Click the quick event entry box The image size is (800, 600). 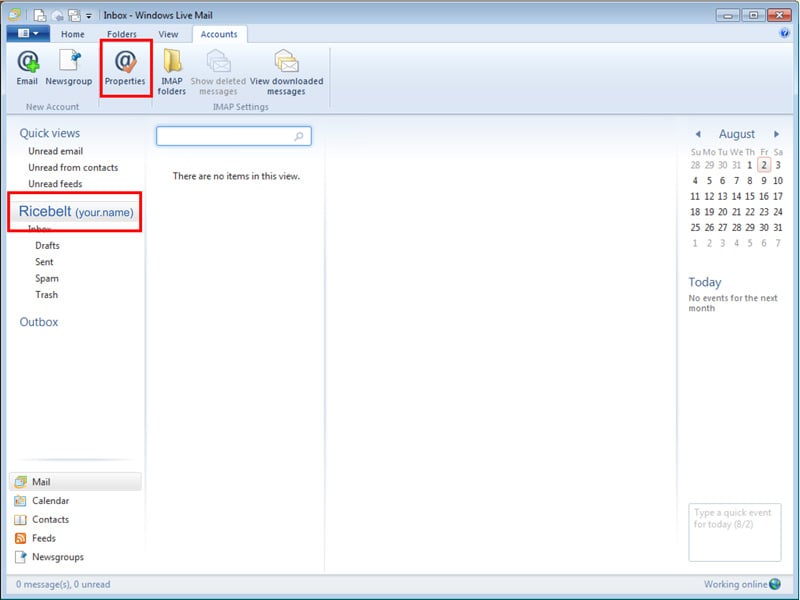click(734, 530)
